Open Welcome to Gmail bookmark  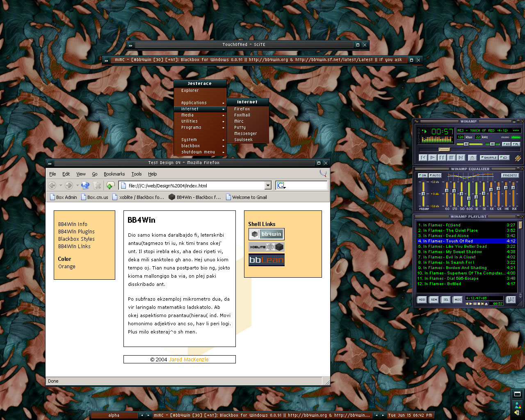(x=246, y=197)
